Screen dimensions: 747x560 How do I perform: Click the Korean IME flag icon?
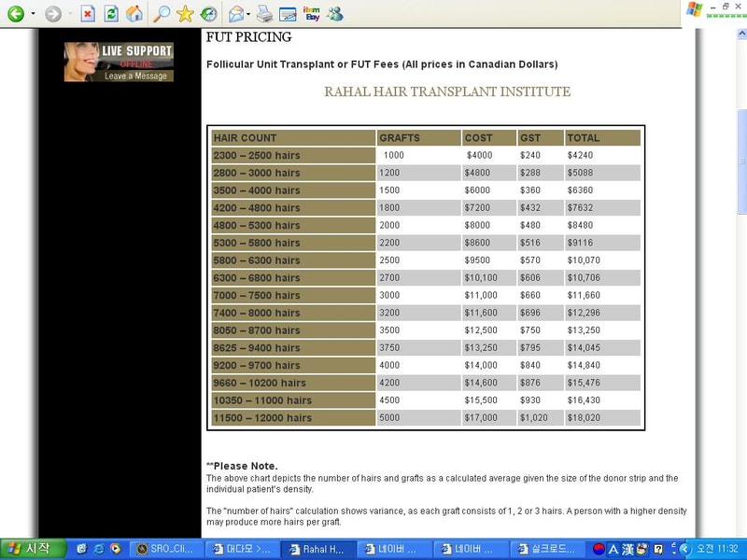point(599,549)
